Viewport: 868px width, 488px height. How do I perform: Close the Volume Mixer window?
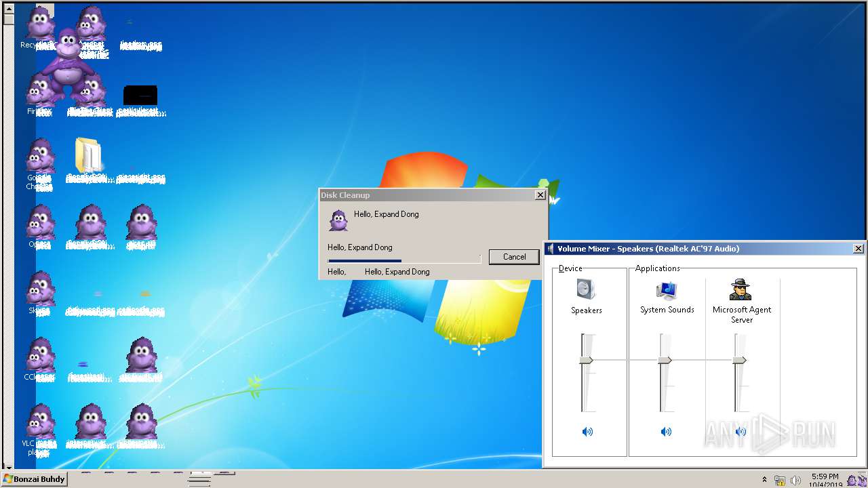(859, 249)
